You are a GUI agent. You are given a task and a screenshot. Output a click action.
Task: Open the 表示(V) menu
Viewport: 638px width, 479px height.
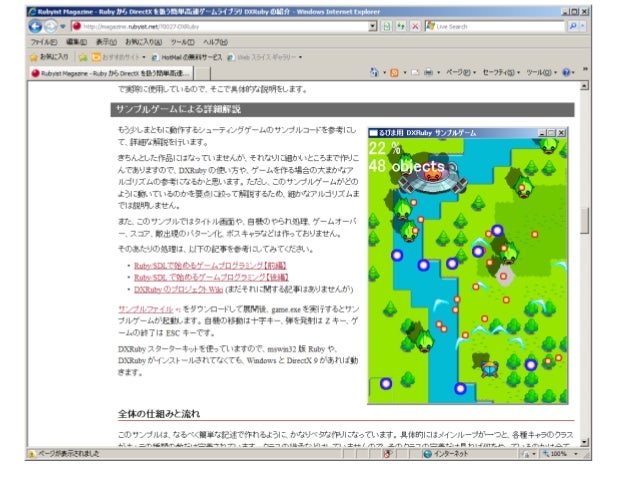[x=106, y=42]
